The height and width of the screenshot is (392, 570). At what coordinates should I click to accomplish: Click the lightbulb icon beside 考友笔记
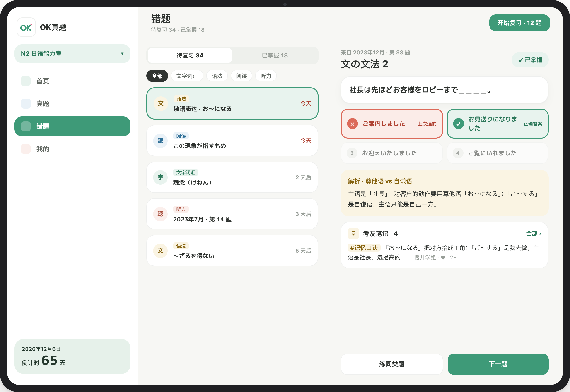[353, 233]
